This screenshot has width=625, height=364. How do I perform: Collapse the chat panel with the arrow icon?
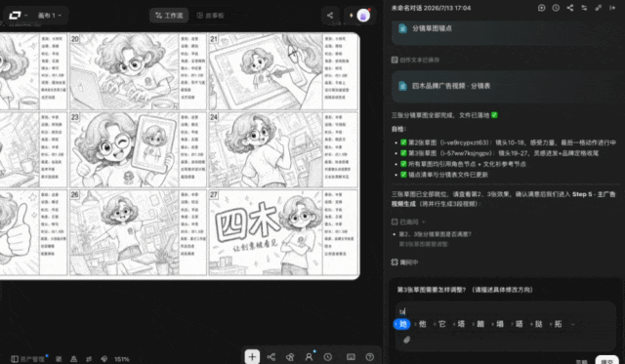(612, 8)
